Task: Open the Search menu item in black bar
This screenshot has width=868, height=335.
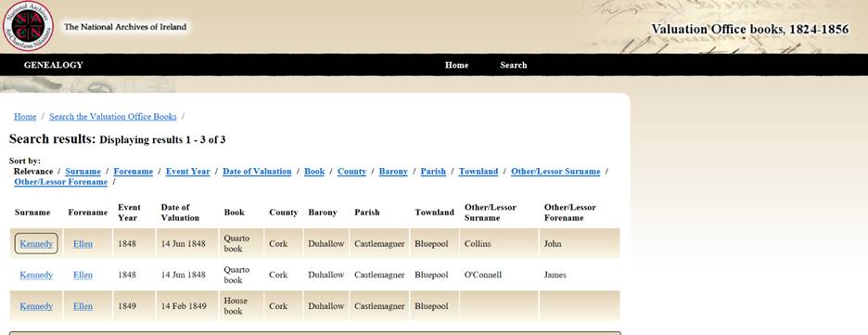Action: tap(513, 65)
